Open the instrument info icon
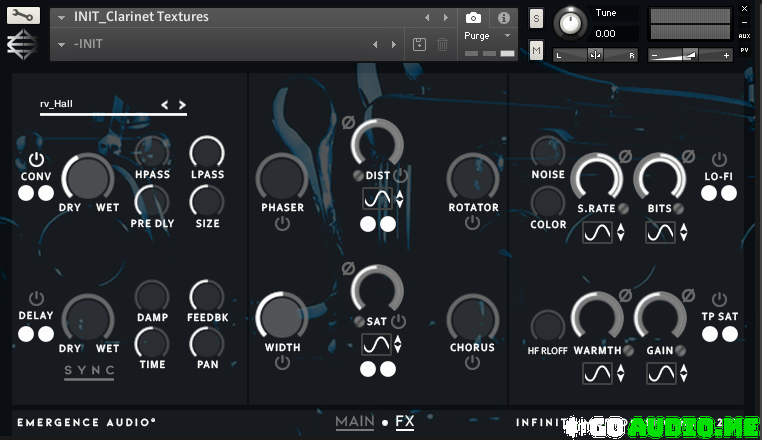This screenshot has height=440, width=762. (503, 18)
